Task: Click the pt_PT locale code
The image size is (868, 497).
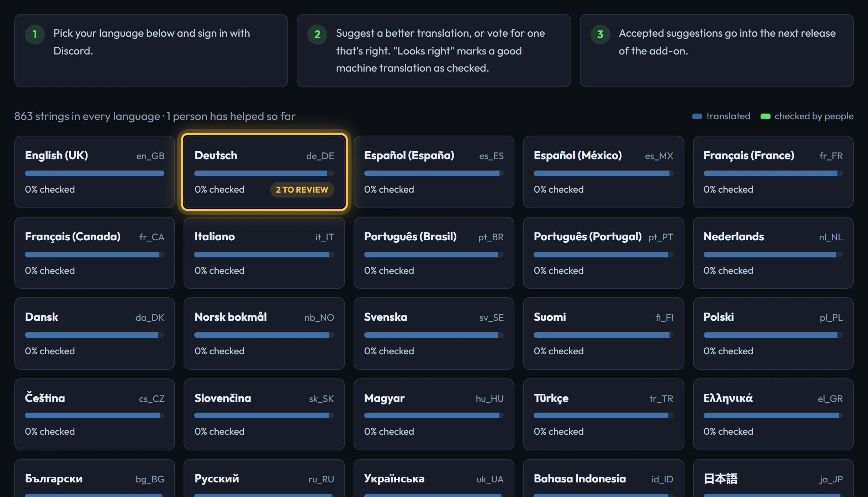Action: point(661,237)
